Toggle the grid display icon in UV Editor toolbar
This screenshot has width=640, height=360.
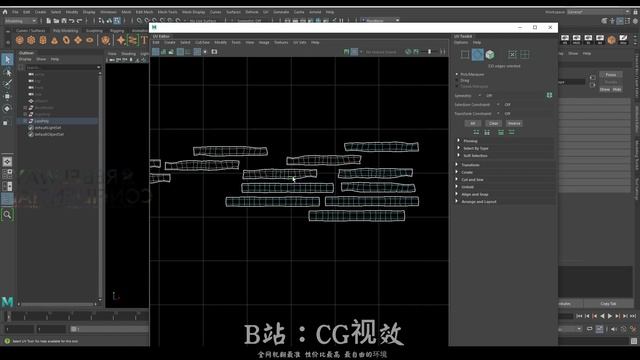(x=197, y=52)
